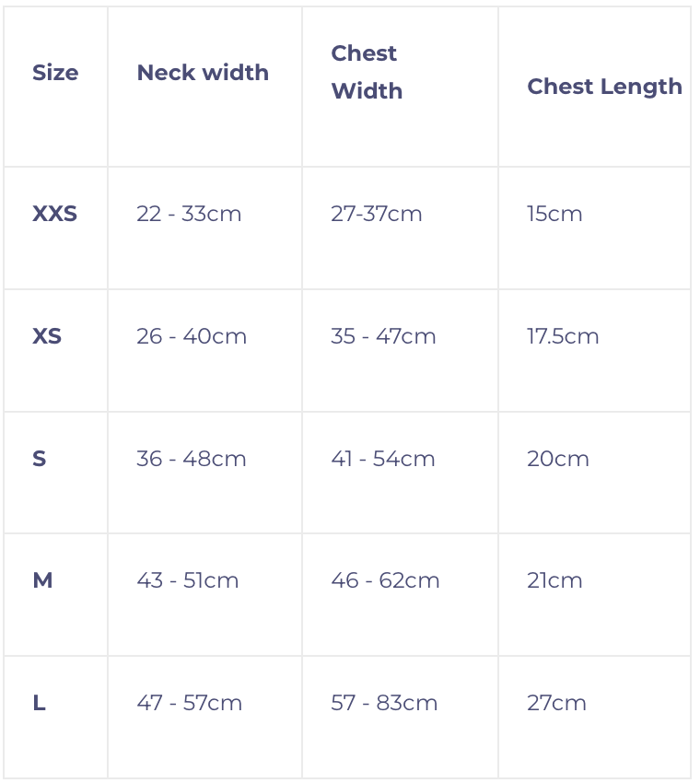Click the 27-37cm chest width cell
Viewport: 700px width, 783px height.
pos(376,214)
